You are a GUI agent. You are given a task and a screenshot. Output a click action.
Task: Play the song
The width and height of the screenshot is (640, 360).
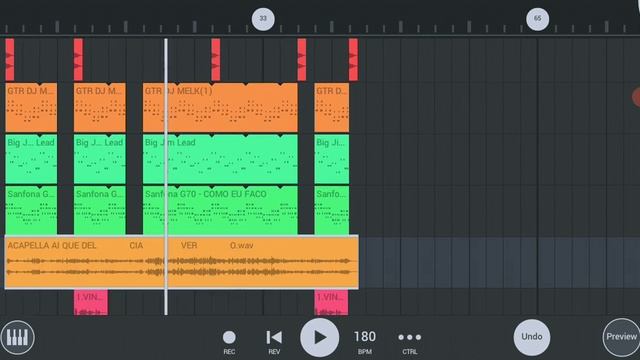click(320, 338)
